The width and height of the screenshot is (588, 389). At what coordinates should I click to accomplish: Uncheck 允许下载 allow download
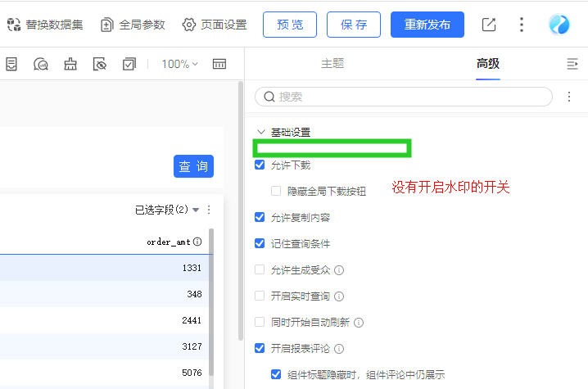pyautogui.click(x=260, y=165)
